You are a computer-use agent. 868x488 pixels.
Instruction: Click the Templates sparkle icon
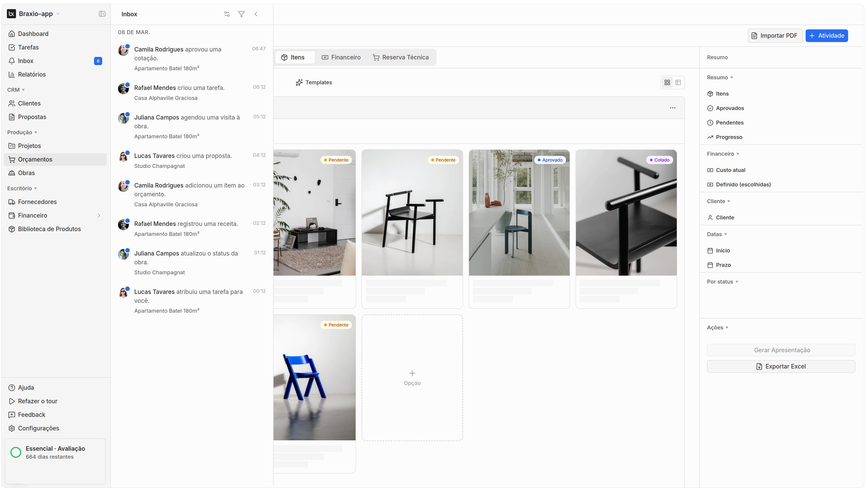[x=299, y=82]
